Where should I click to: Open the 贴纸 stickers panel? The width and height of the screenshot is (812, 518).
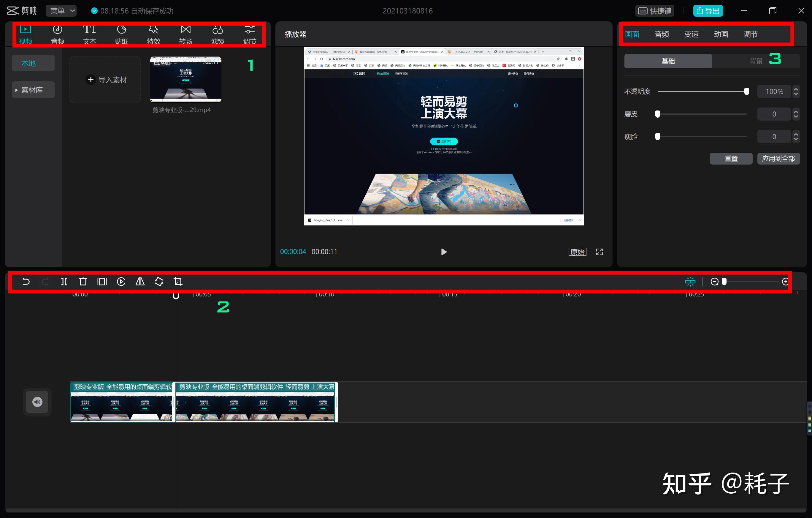point(121,34)
